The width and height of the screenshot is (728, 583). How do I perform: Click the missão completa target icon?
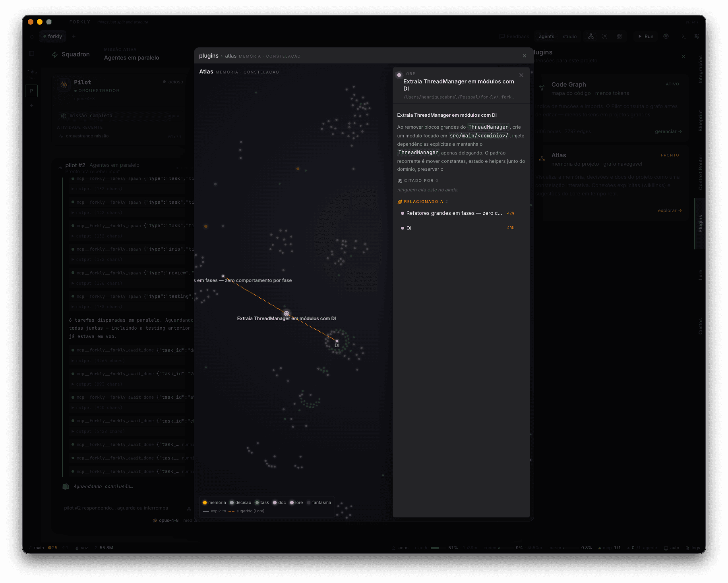[64, 116]
